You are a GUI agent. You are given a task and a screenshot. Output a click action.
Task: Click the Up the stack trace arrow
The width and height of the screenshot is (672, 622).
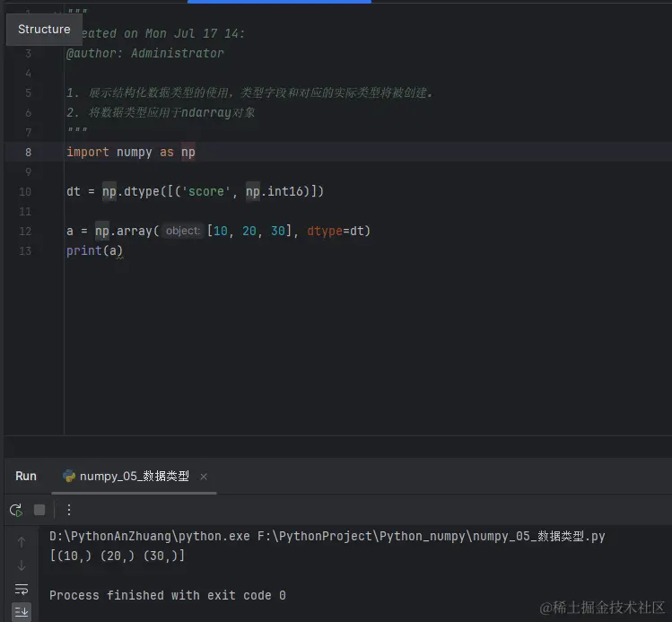click(x=22, y=542)
